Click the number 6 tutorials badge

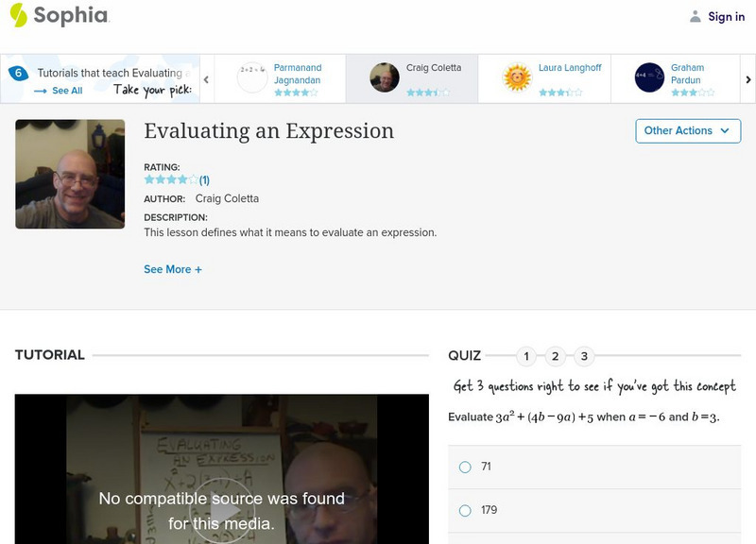click(x=18, y=74)
